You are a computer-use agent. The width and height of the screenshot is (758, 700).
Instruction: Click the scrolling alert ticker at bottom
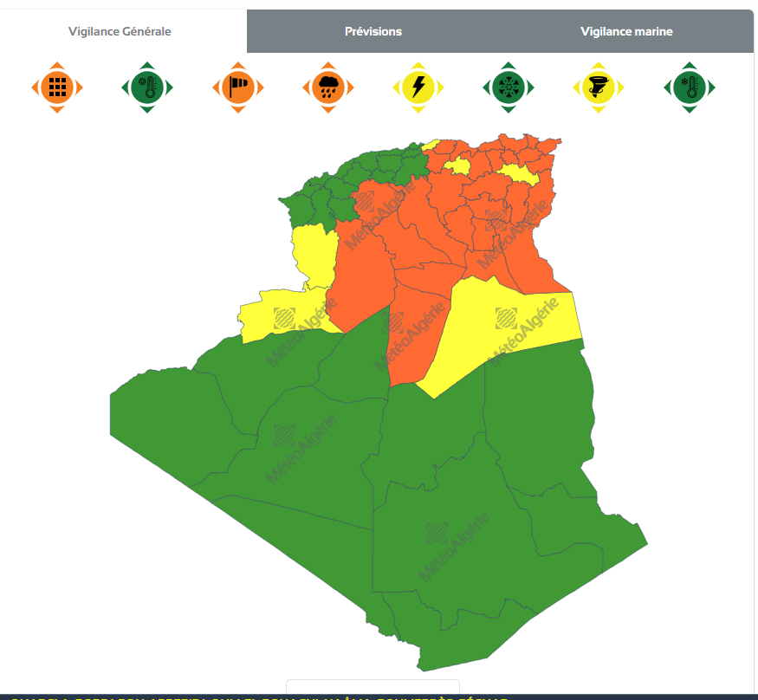(x=260, y=697)
